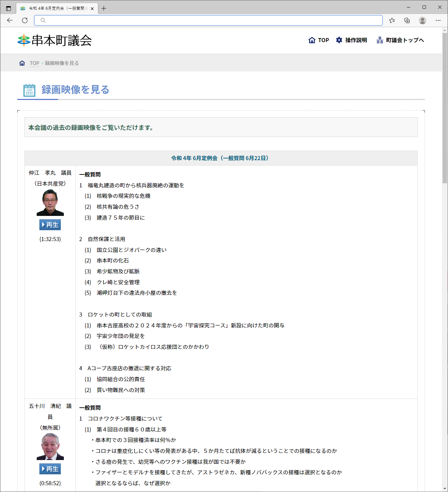This screenshot has height=492, width=448.
Task: Click scrollbar down arrow
Action: tap(445, 489)
